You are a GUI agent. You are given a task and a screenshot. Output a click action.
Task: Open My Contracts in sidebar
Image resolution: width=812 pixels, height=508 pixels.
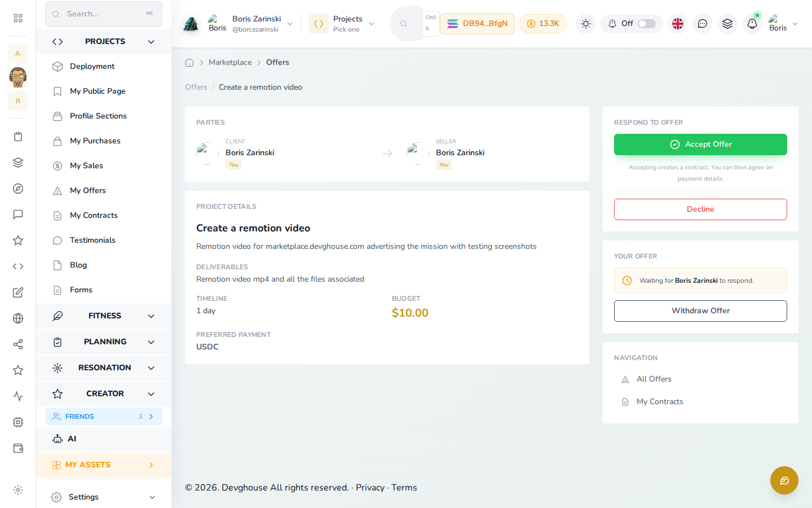[94, 216]
